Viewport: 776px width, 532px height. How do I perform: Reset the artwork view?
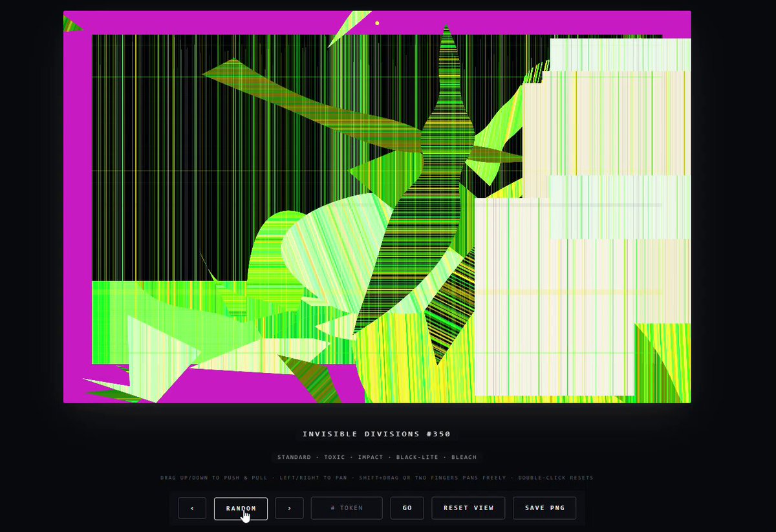468,508
